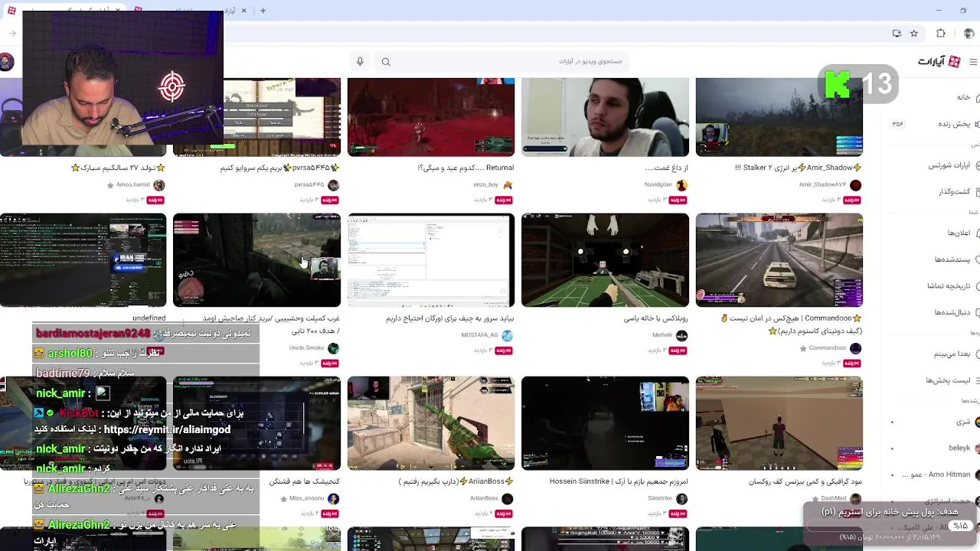Open title امروزم جمعیم بازم با ازک
980x551 pixels.
[619, 481]
